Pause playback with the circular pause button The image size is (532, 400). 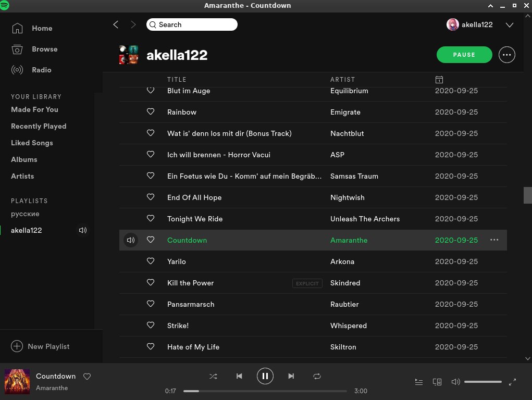point(265,376)
